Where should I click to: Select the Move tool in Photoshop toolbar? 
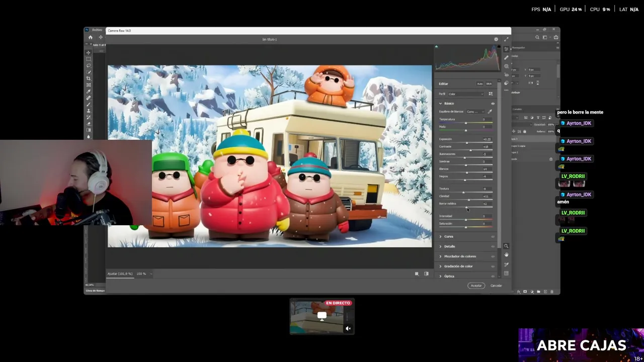tap(89, 53)
